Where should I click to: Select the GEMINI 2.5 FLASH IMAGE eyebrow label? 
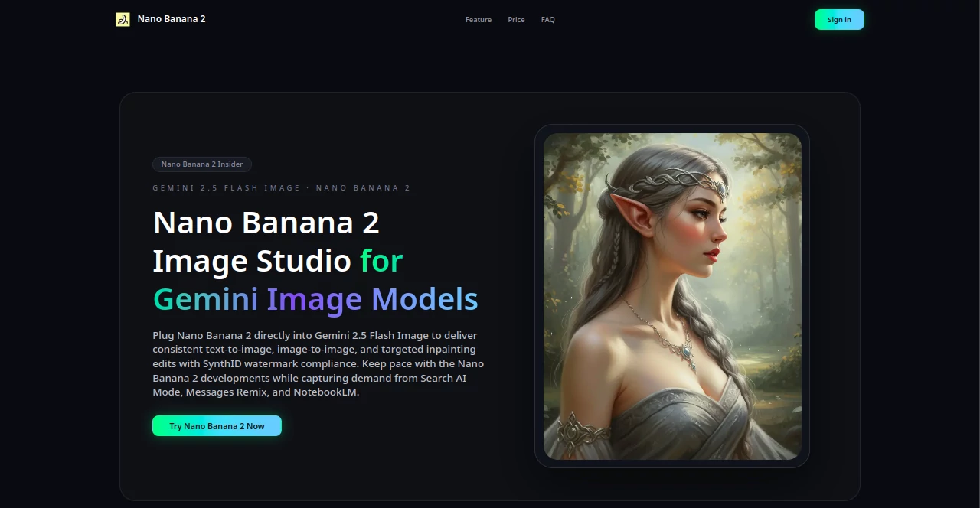tap(282, 187)
